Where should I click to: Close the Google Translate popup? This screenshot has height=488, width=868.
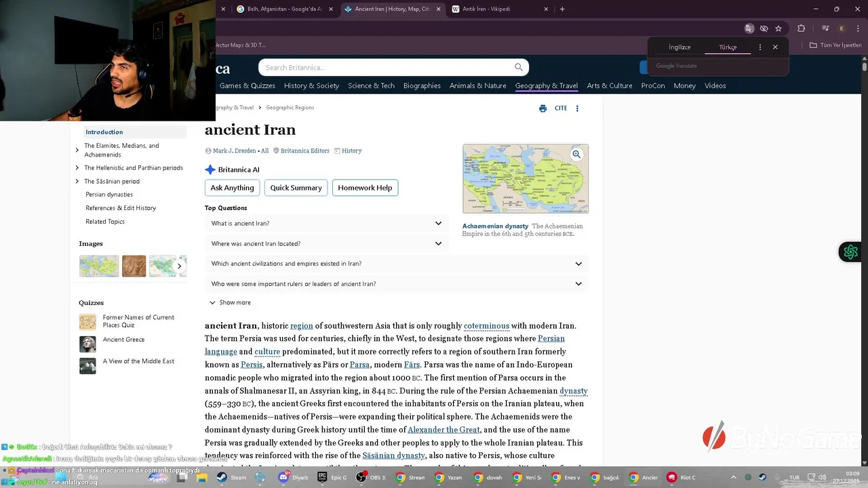coord(775,47)
